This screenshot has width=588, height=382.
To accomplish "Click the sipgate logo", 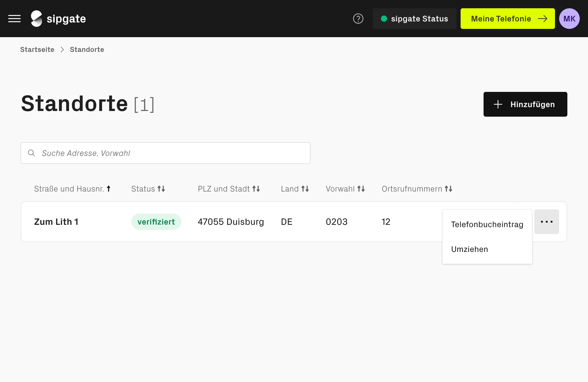I will point(58,19).
